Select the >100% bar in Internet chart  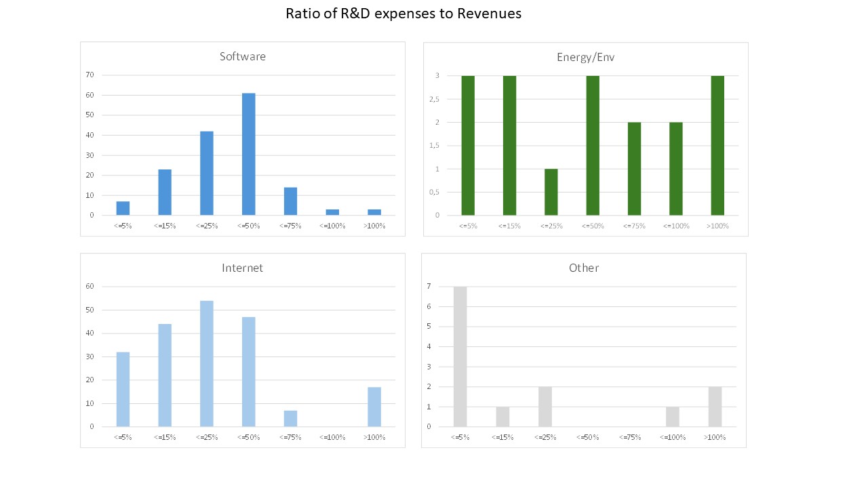click(374, 407)
